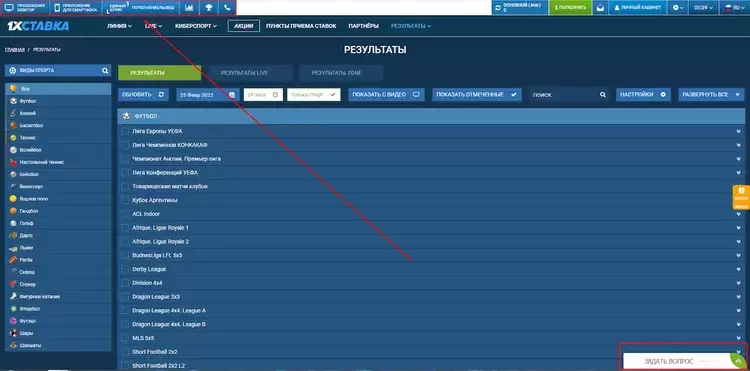Click the green Пополнить button
This screenshot has height=371, width=750.
tap(570, 8)
